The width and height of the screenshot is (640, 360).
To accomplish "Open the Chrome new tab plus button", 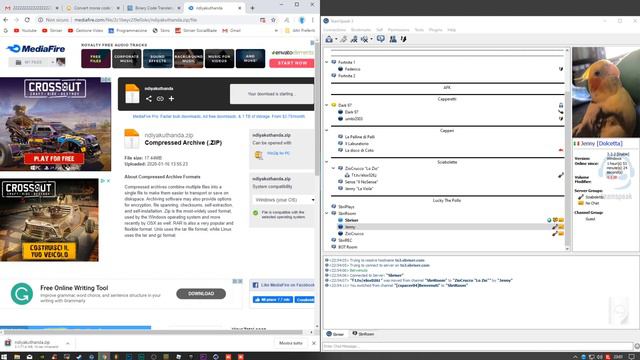I will [x=252, y=8].
